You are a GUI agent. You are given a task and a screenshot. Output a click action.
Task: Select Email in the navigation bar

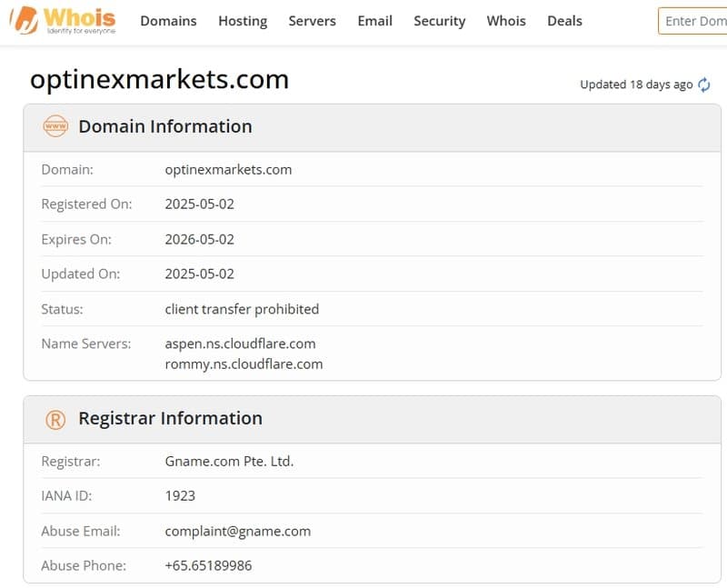point(374,21)
